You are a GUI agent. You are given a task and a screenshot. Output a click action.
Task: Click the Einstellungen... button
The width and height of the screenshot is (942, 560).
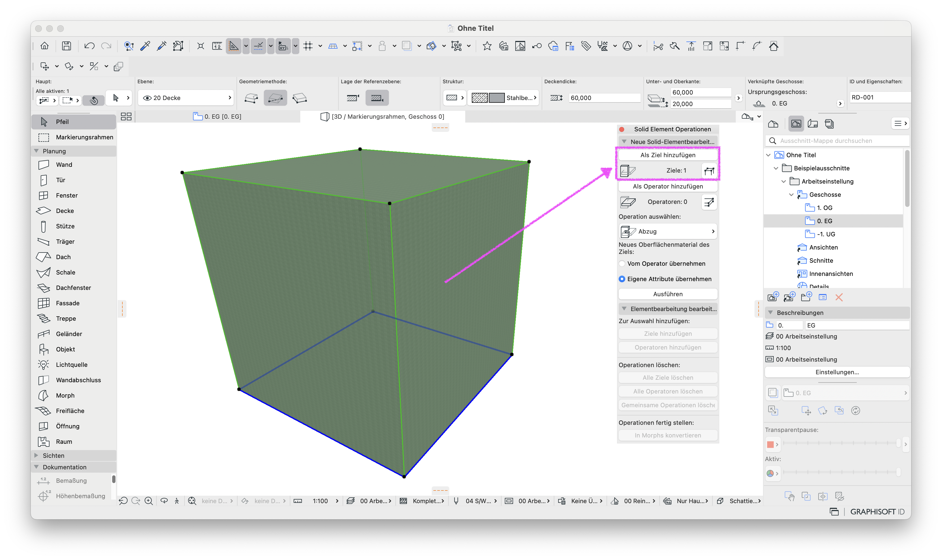(x=837, y=372)
